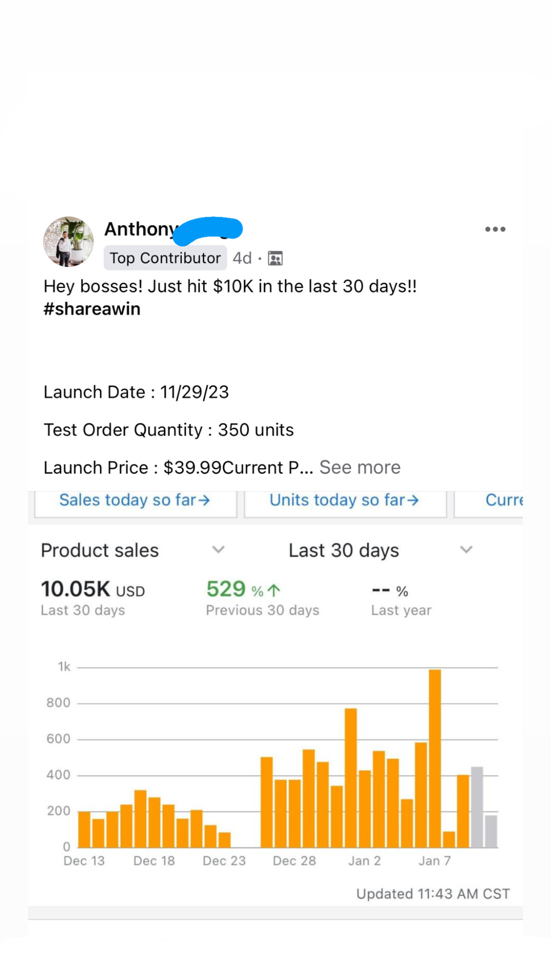Click the group audience icon beside the timestamp
Screen dimensions: 551x980
[x=275, y=257]
